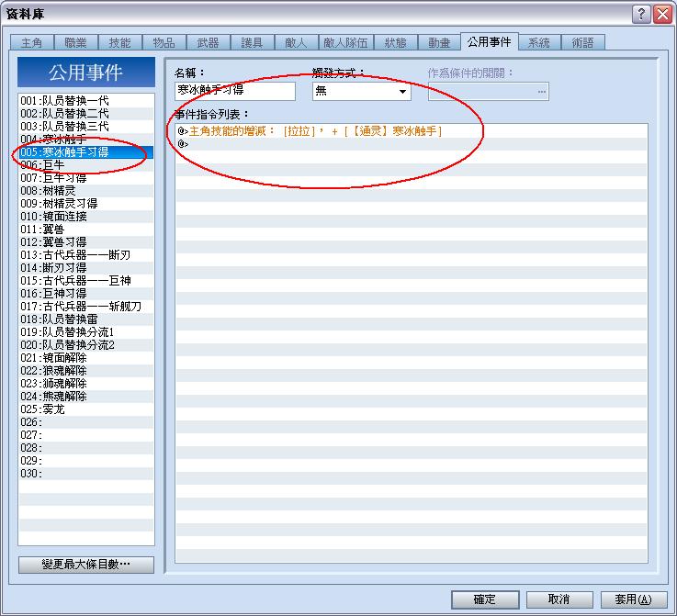The width and height of the screenshot is (677, 616).
Task: Open the 武器 tab
Action: (x=208, y=43)
